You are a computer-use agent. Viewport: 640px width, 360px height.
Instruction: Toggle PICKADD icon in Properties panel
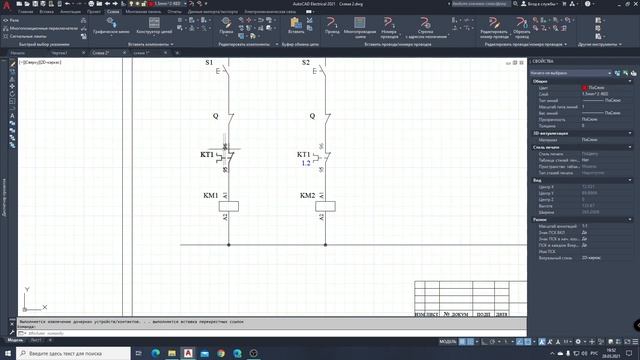(617, 73)
